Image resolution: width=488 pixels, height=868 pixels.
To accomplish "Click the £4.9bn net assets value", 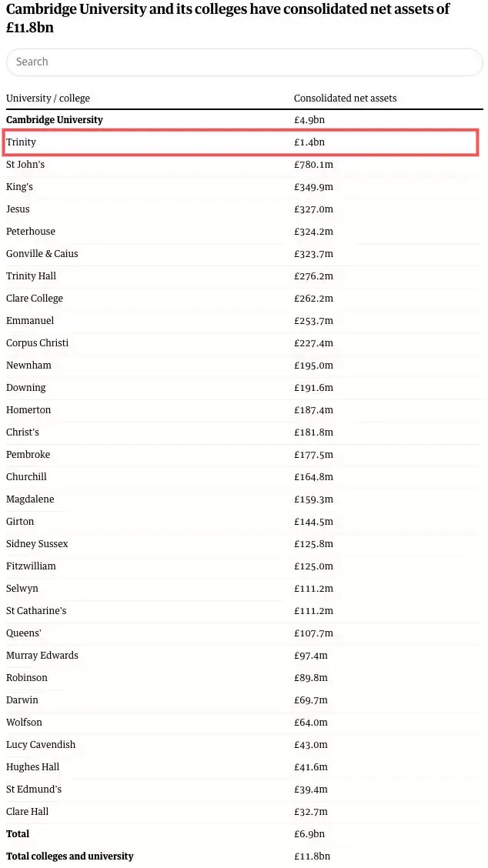I will [x=309, y=120].
